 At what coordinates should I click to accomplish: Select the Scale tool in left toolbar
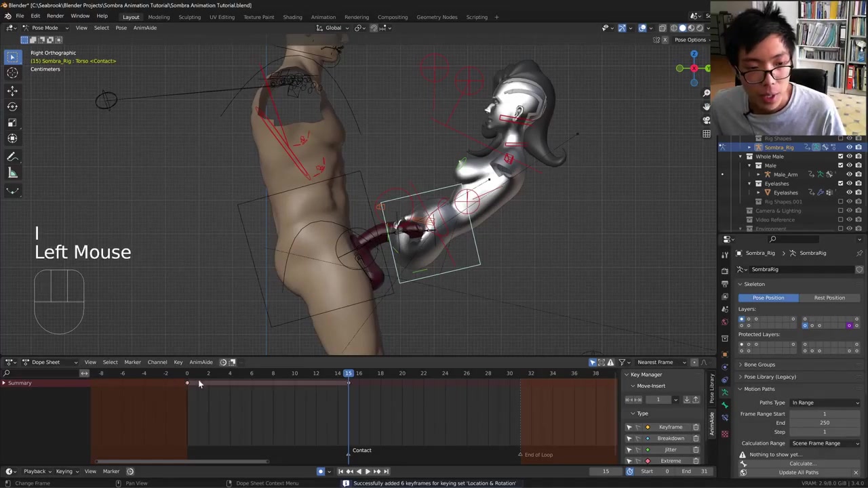click(x=12, y=123)
